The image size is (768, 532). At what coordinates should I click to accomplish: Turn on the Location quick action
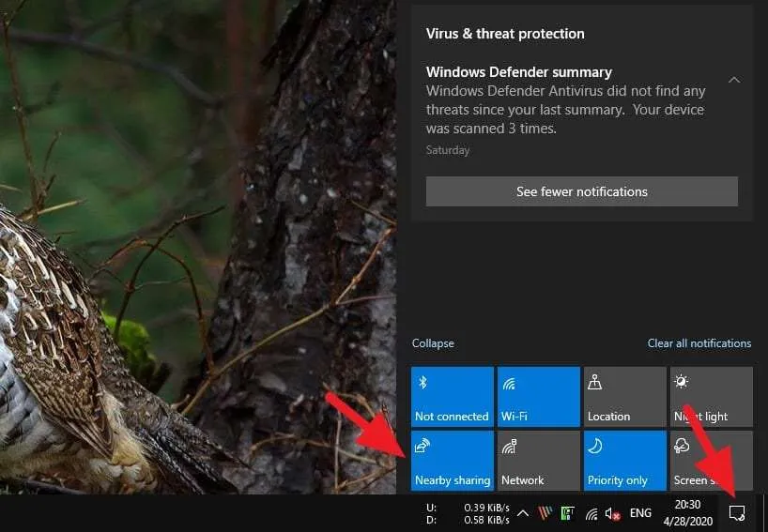click(625, 397)
